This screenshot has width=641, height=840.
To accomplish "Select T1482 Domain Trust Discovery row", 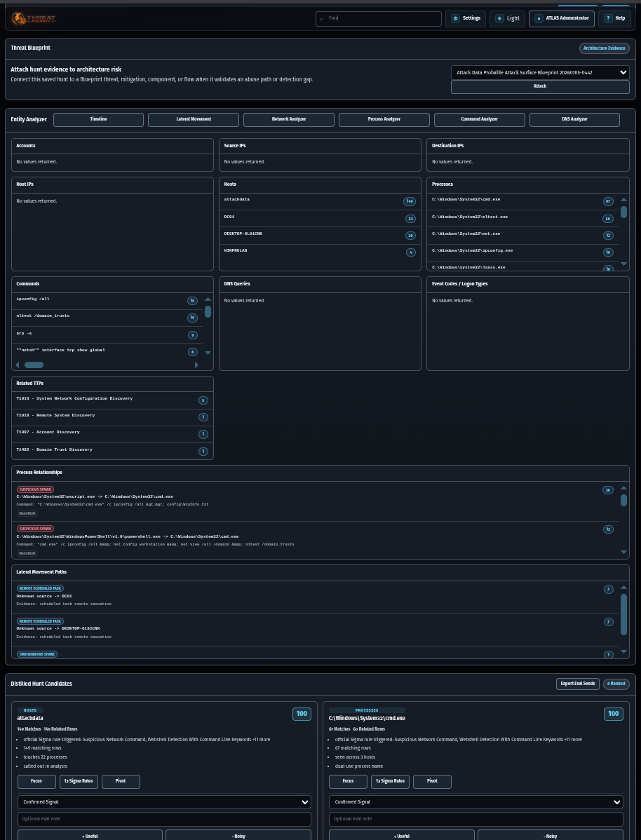I will [112, 451].
